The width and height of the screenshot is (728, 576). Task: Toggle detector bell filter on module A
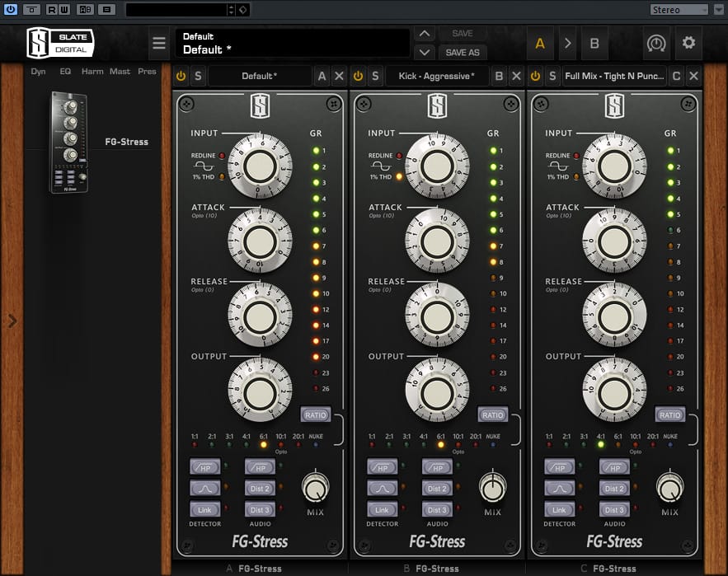click(204, 489)
